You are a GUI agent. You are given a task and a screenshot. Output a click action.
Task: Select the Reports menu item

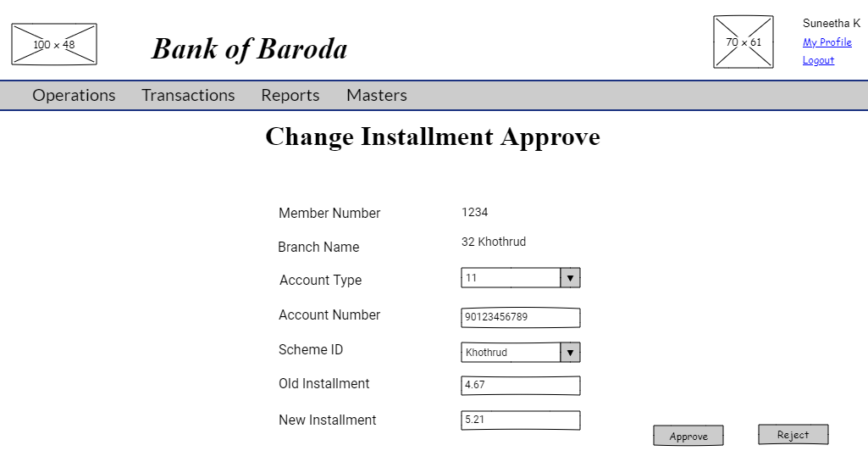290,96
